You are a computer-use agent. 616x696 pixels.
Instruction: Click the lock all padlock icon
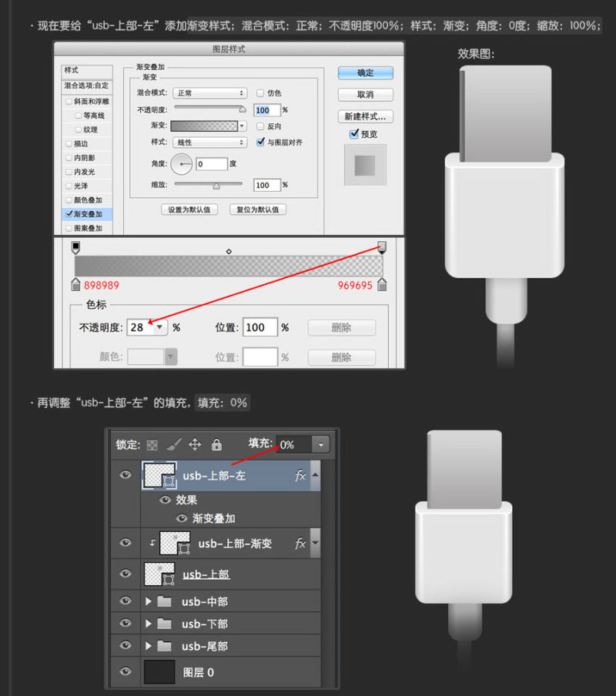(x=216, y=444)
